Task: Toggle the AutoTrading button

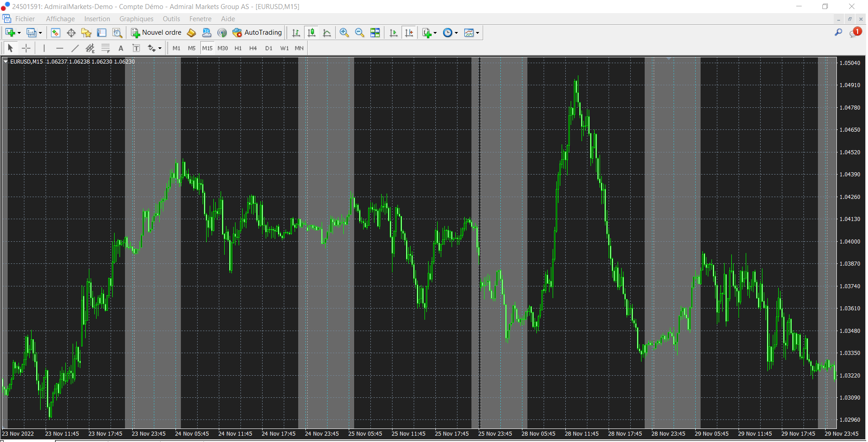Action: [257, 32]
